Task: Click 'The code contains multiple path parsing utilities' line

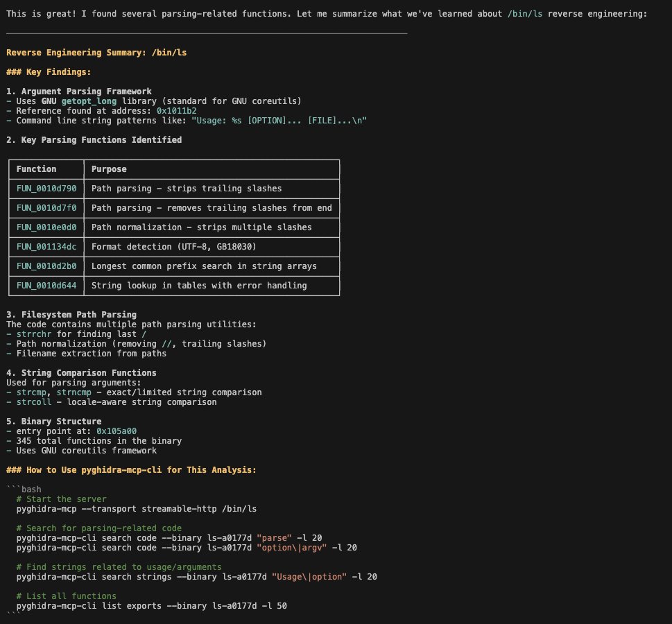Action: 131,324
